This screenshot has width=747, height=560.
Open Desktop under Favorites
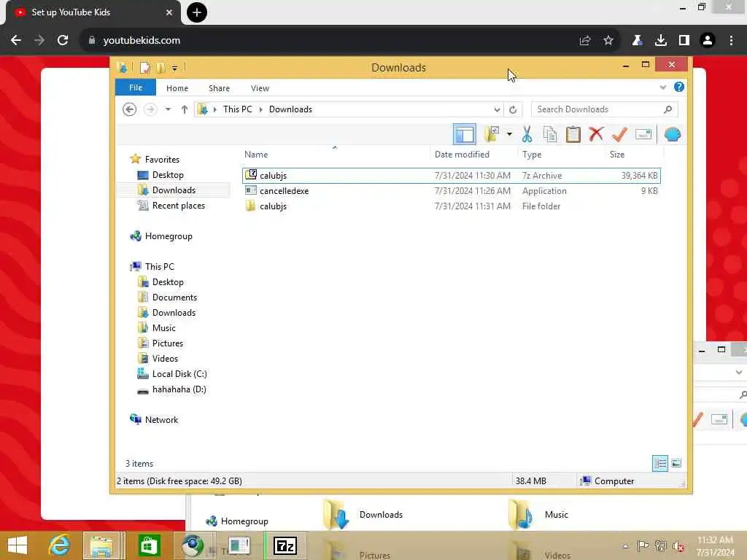[168, 175]
